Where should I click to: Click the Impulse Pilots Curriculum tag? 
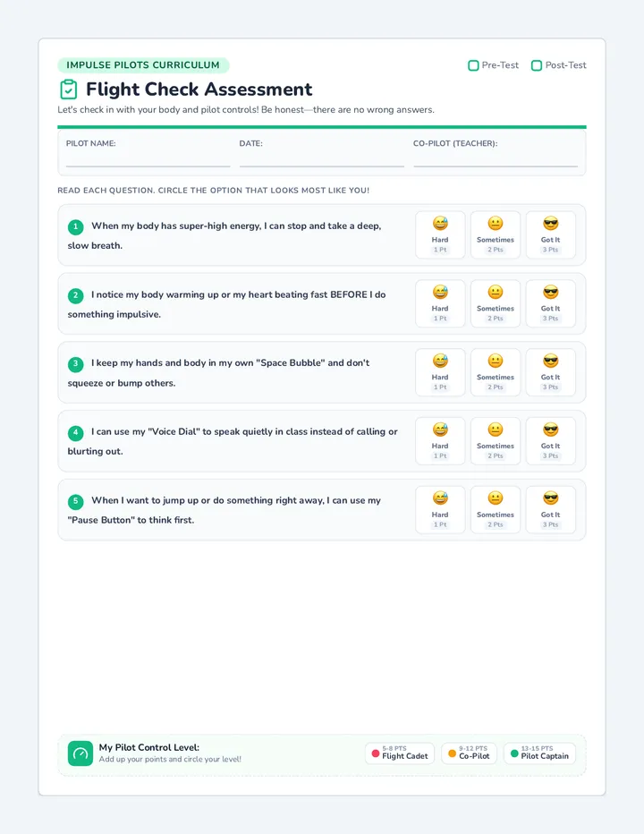click(x=143, y=65)
